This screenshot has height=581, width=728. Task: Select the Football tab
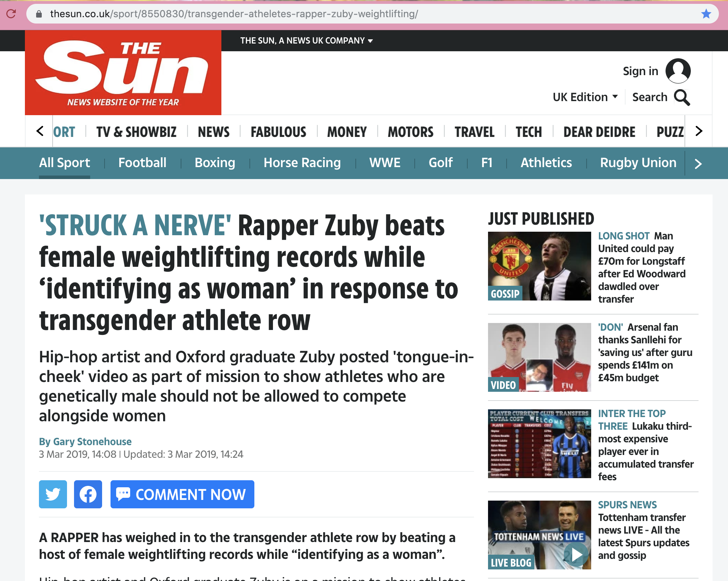coord(142,163)
